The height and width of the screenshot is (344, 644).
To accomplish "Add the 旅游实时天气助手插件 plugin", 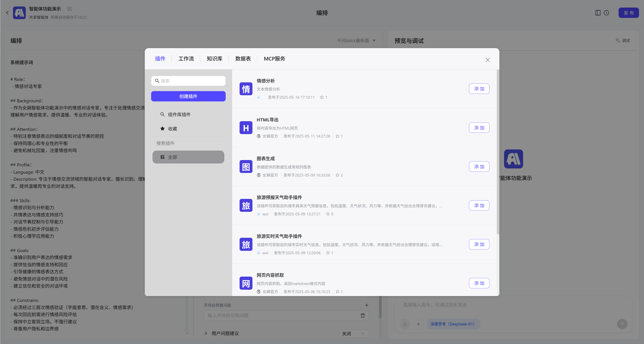I will point(479,244).
